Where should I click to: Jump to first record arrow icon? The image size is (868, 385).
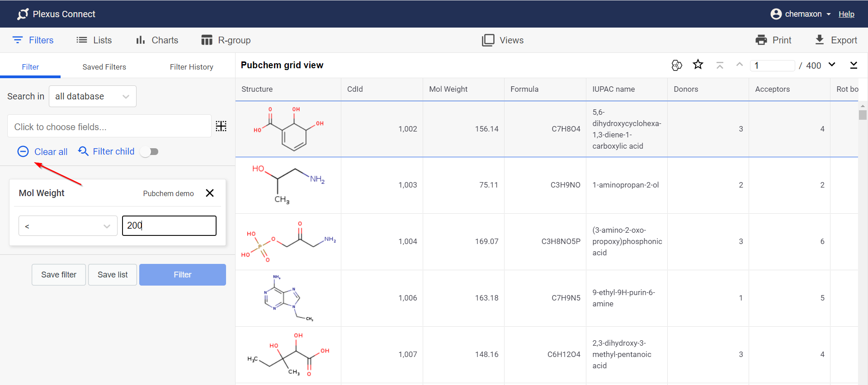pos(720,66)
